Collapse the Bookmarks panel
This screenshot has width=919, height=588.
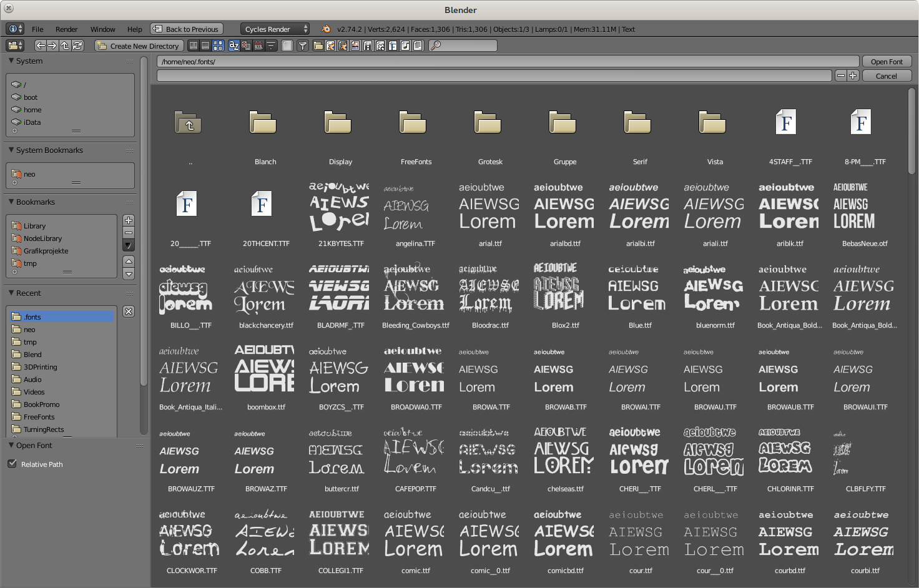[11, 202]
